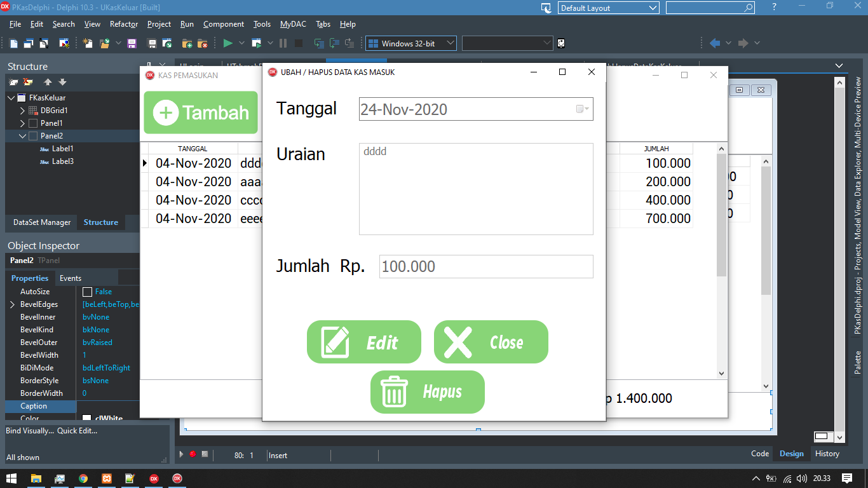The image size is (868, 488).
Task: Stop the program using the Stop icon
Action: click(x=298, y=43)
